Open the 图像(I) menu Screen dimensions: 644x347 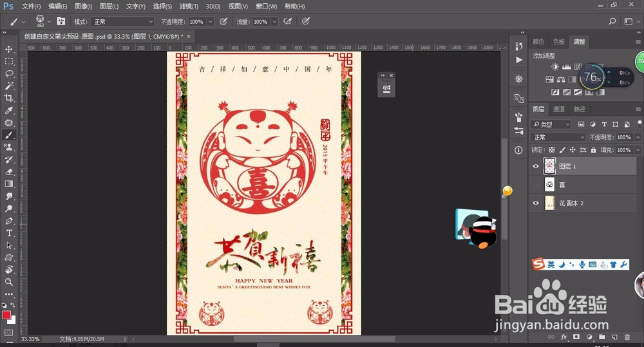tap(84, 6)
